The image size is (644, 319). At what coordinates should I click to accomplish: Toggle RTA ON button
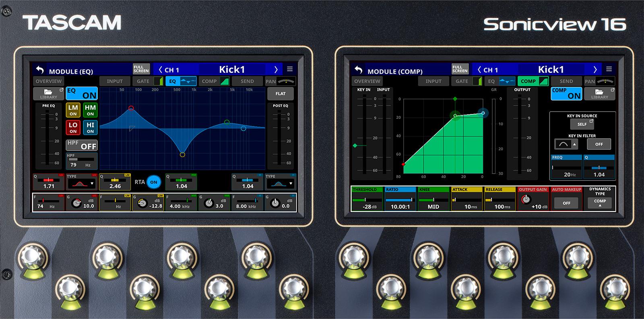[154, 182]
